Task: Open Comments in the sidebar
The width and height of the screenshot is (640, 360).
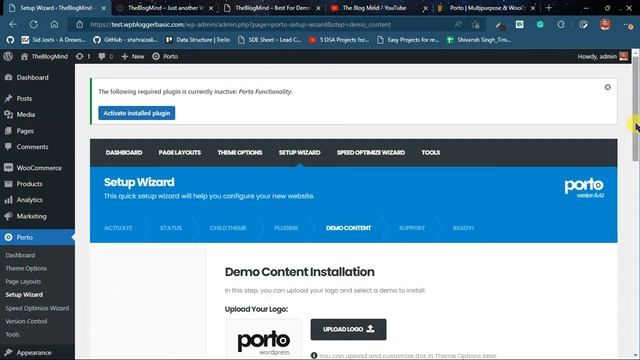Action: coord(32,147)
